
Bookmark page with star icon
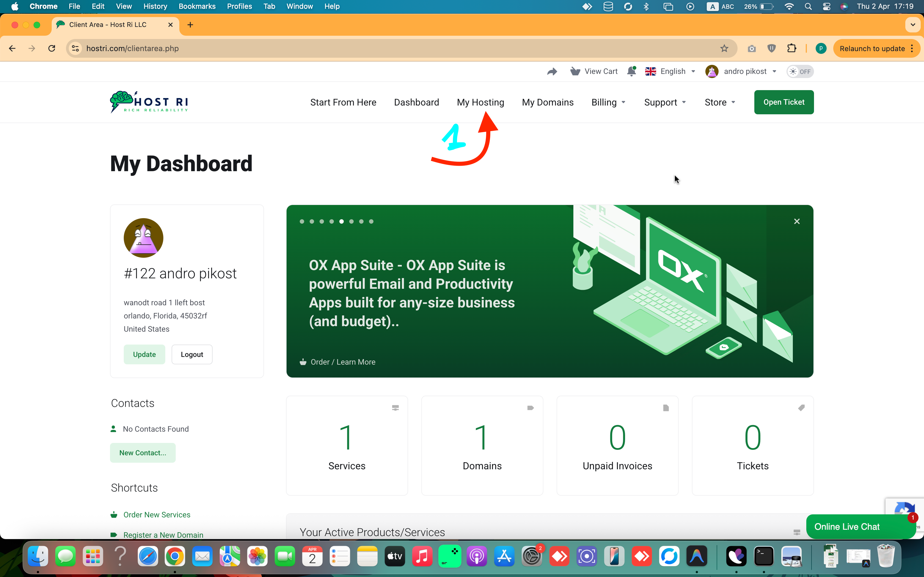[724, 48]
